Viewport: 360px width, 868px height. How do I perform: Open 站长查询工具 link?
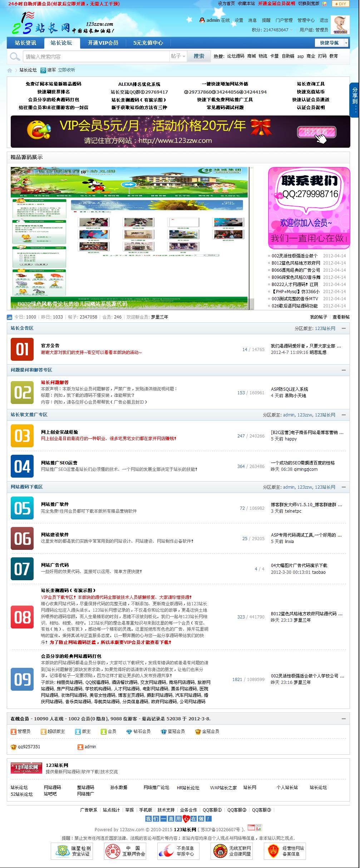click(311, 84)
